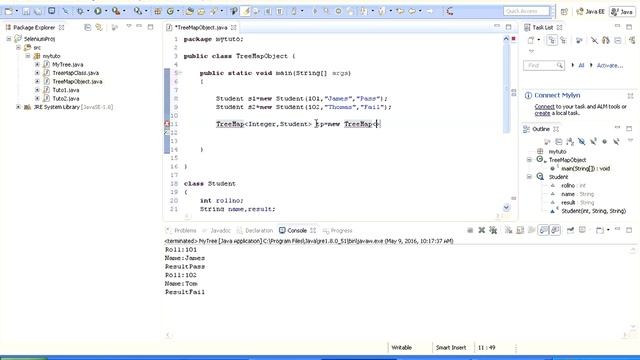The height and width of the screenshot is (360, 640).
Task: Click Collapse All in Package Explorer
Action: tap(87, 27)
